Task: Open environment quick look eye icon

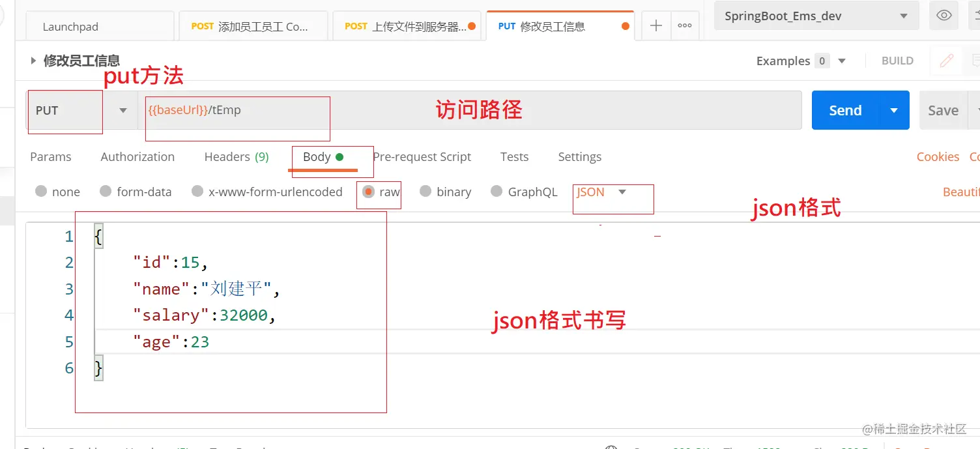Action: 944,16
